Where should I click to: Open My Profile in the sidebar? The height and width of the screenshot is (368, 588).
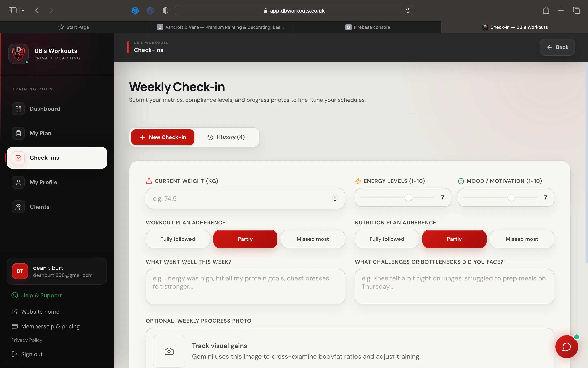coord(57,182)
